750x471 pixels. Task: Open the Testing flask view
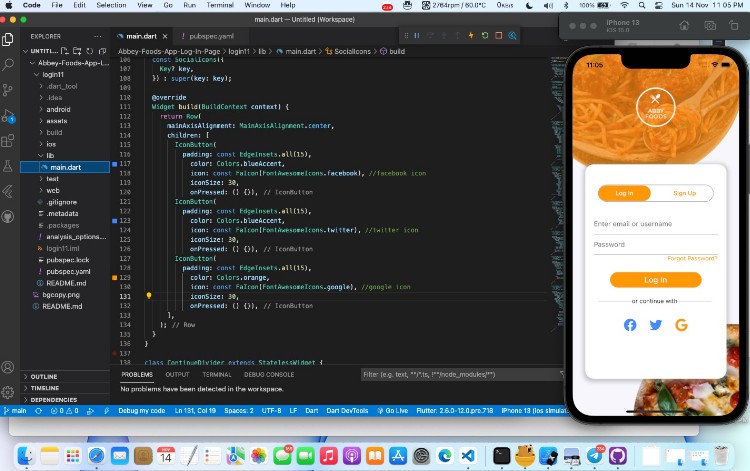[x=8, y=166]
